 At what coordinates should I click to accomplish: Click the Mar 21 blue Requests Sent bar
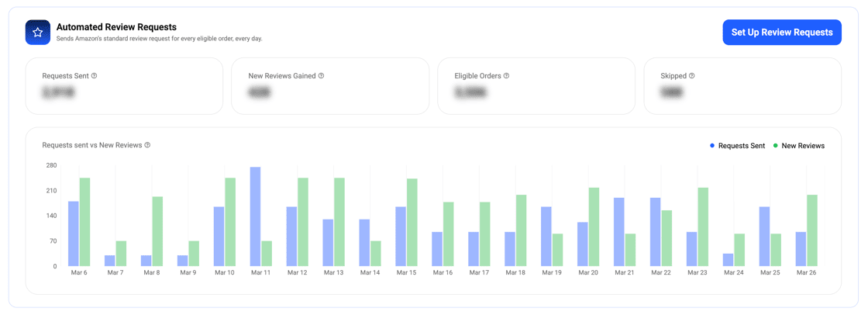pyautogui.click(x=619, y=232)
